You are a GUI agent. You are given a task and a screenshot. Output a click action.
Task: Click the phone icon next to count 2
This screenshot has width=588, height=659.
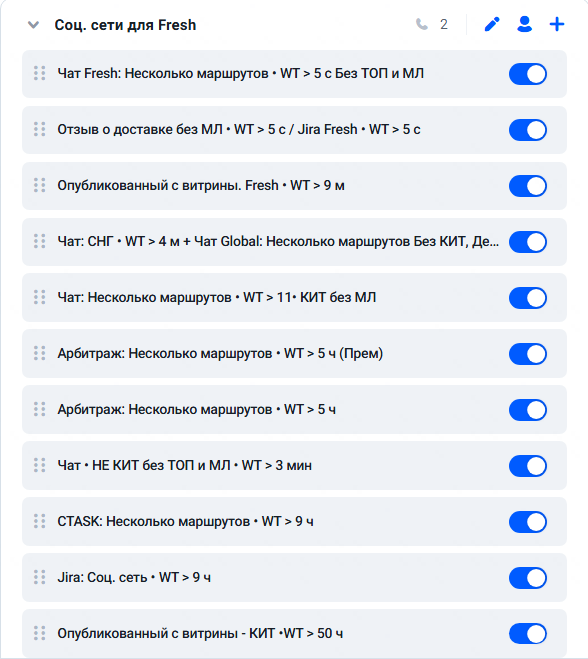[x=422, y=24]
